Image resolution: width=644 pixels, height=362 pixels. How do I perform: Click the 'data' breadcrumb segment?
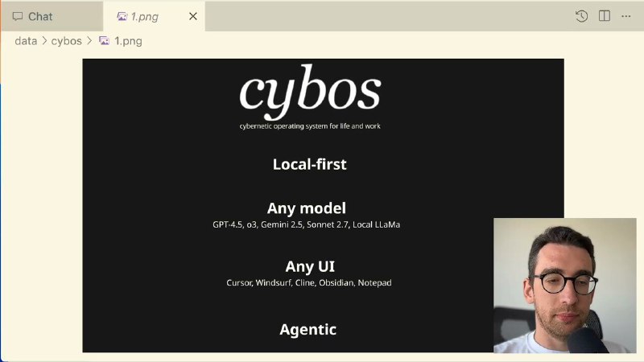click(x=26, y=41)
